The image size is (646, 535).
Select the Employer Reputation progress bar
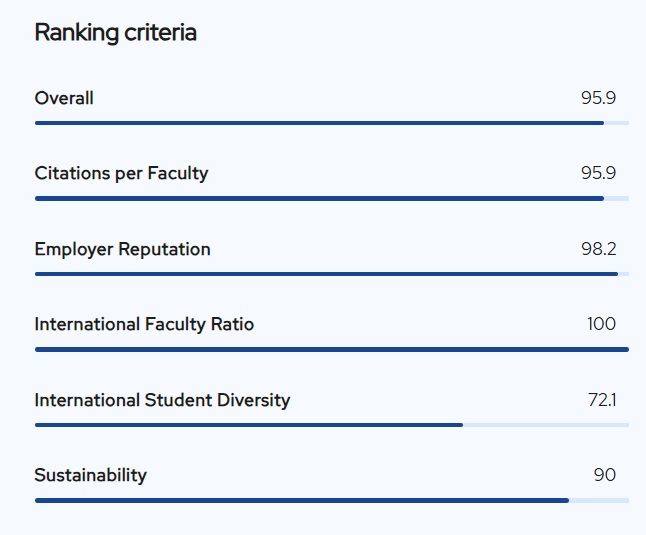(320, 274)
